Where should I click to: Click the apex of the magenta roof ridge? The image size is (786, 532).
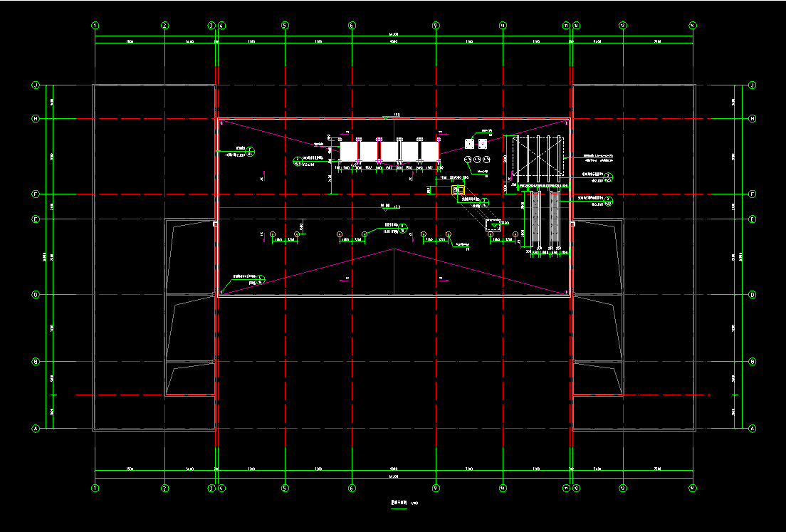pyautogui.click(x=394, y=249)
